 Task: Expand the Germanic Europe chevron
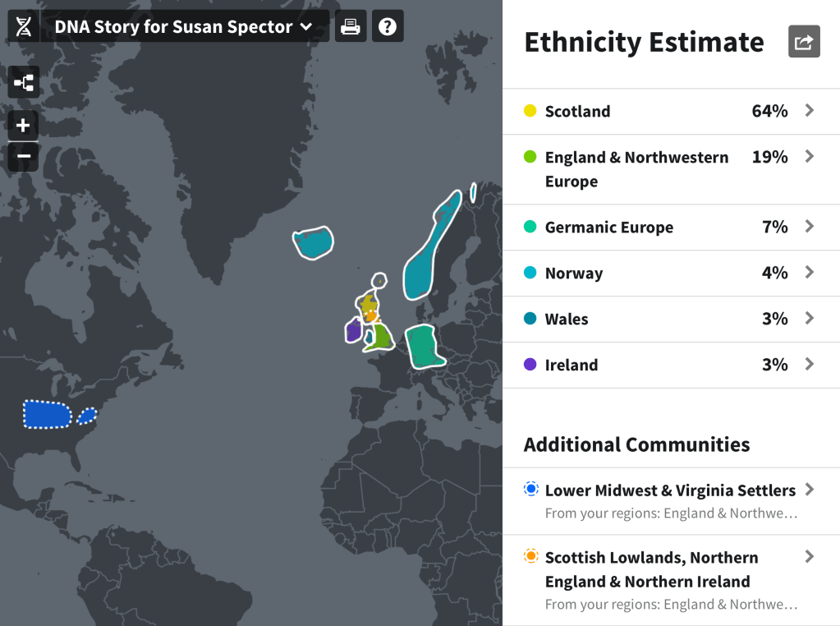pyautogui.click(x=809, y=227)
